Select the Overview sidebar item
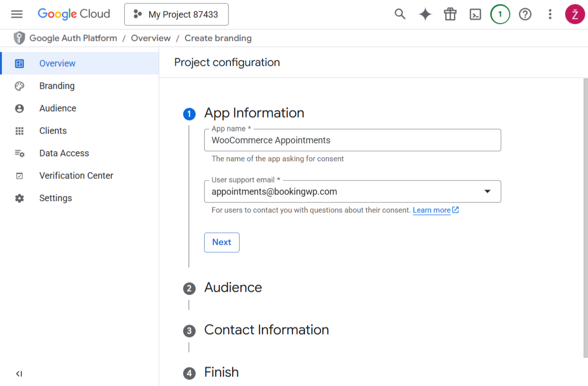 coord(80,63)
